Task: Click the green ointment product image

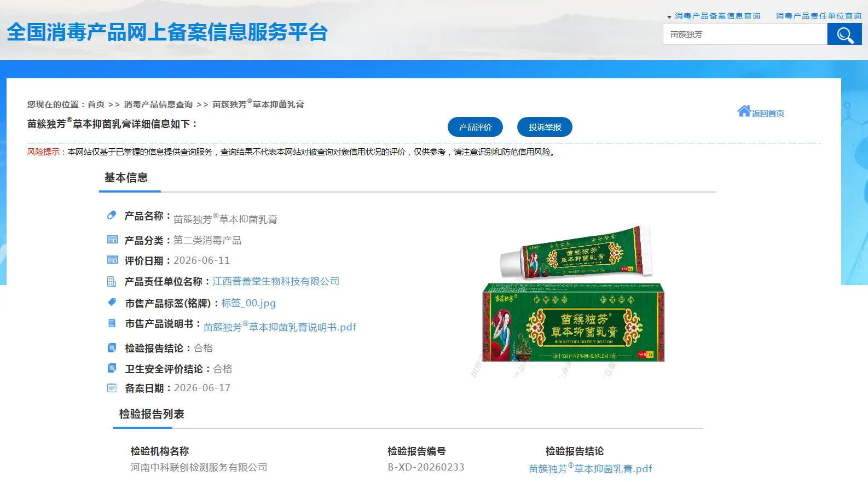Action: coord(574,293)
